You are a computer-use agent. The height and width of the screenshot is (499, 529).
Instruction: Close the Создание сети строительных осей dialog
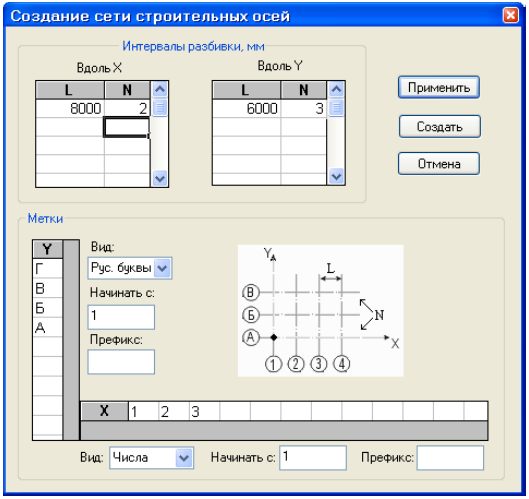(510, 15)
